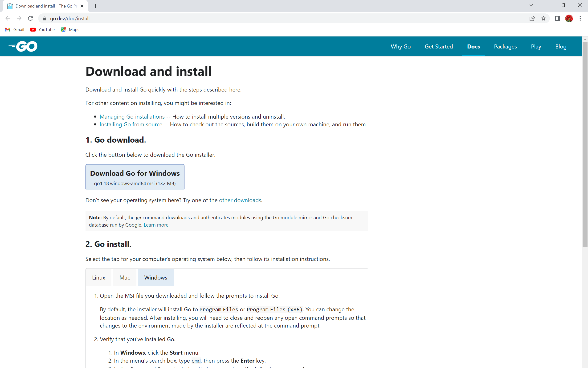
Task: Reload the page
Action: coord(30,19)
